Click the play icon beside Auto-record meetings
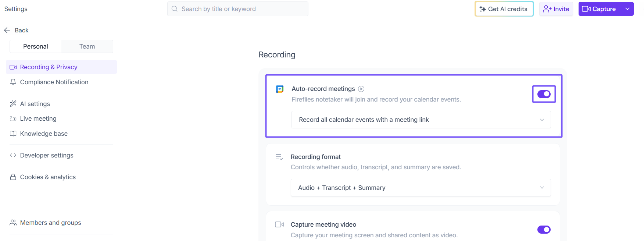This screenshot has height=241, width=644. pyautogui.click(x=361, y=89)
